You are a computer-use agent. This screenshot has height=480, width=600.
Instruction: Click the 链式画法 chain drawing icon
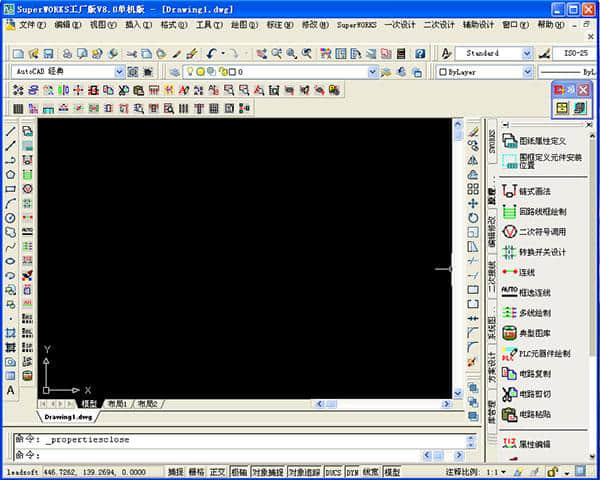pyautogui.click(x=508, y=191)
